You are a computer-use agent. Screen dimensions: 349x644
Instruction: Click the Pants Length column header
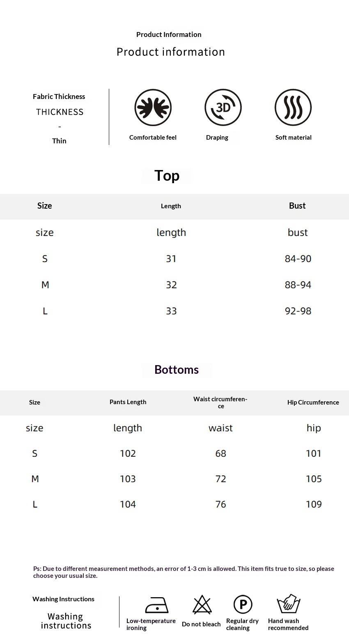(x=128, y=402)
